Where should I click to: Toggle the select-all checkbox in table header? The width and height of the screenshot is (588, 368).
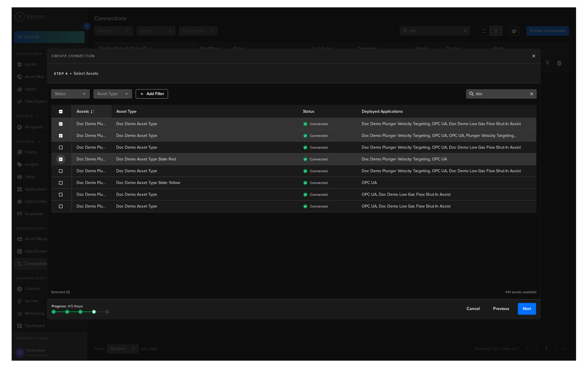tap(61, 112)
